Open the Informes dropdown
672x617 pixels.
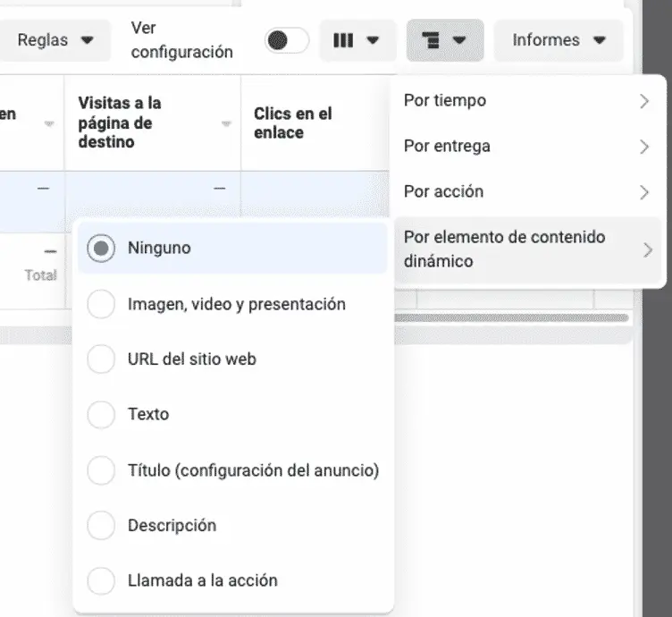pos(559,40)
